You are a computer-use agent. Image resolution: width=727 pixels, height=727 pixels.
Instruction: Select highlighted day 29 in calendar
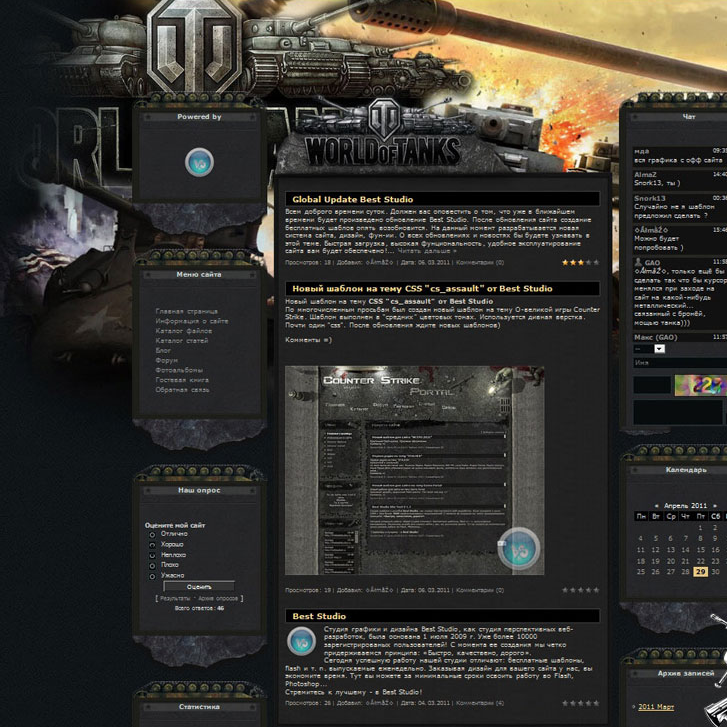(x=701, y=572)
